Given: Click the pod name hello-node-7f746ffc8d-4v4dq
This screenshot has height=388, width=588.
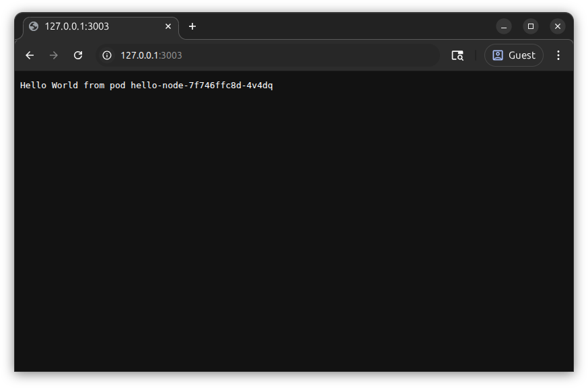Looking at the screenshot, I should click(202, 86).
